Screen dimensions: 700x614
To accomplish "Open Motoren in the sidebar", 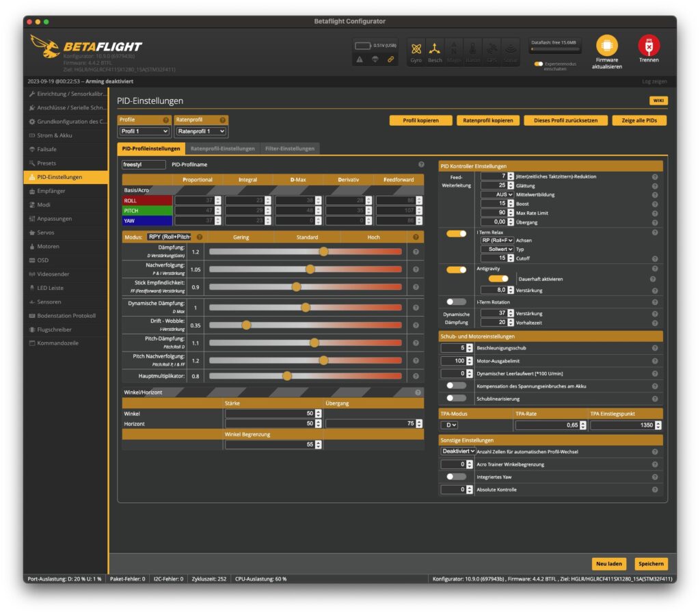I will (x=48, y=246).
